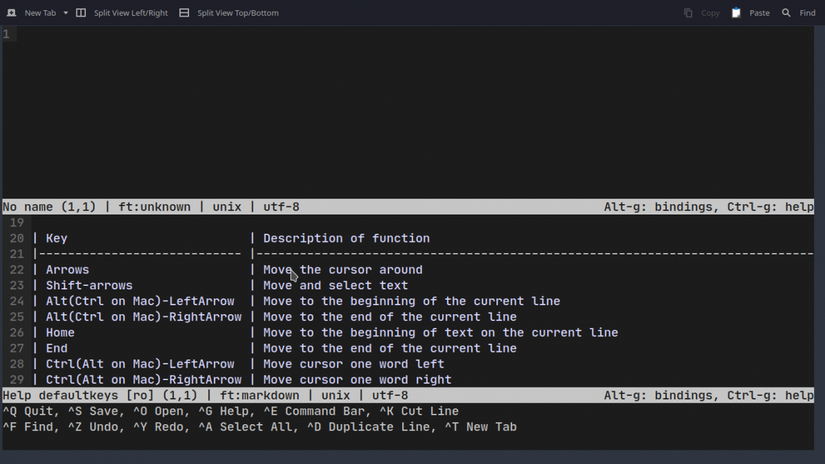Click the Paste text button
The height and width of the screenshot is (464, 825).
tap(759, 13)
